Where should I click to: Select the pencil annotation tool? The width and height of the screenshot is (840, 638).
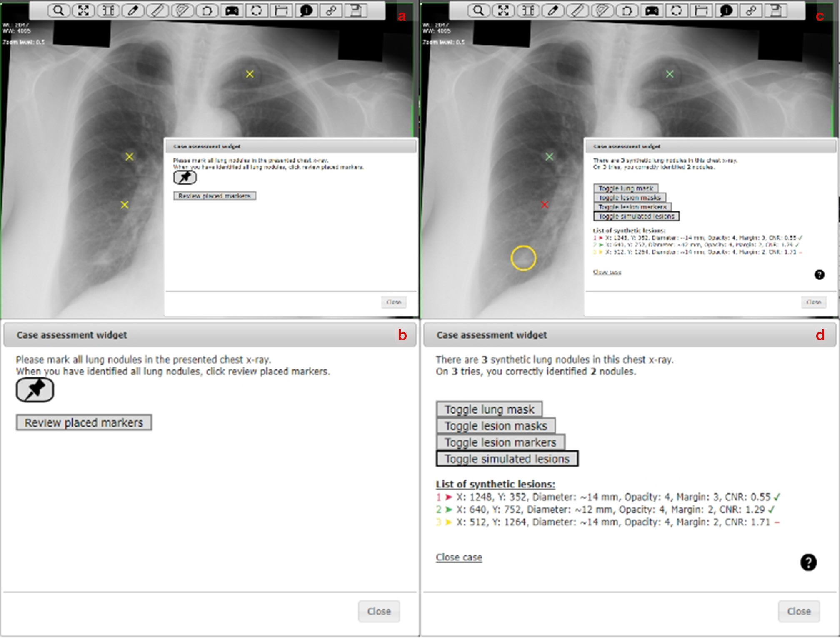[133, 11]
